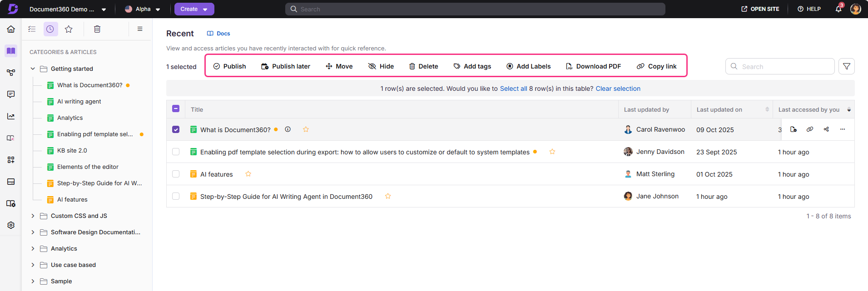Star the Step-by-Step Guide row
The width and height of the screenshot is (868, 291).
(x=388, y=196)
